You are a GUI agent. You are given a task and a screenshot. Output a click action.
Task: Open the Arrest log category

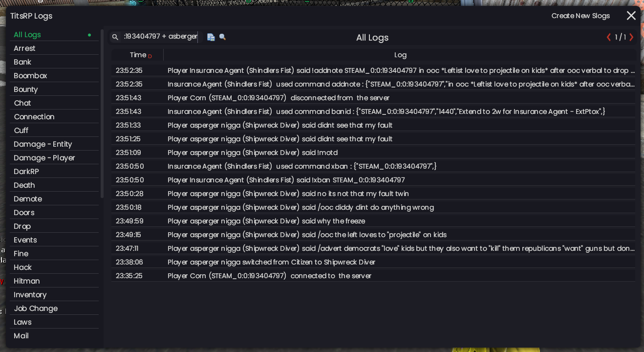[24, 48]
